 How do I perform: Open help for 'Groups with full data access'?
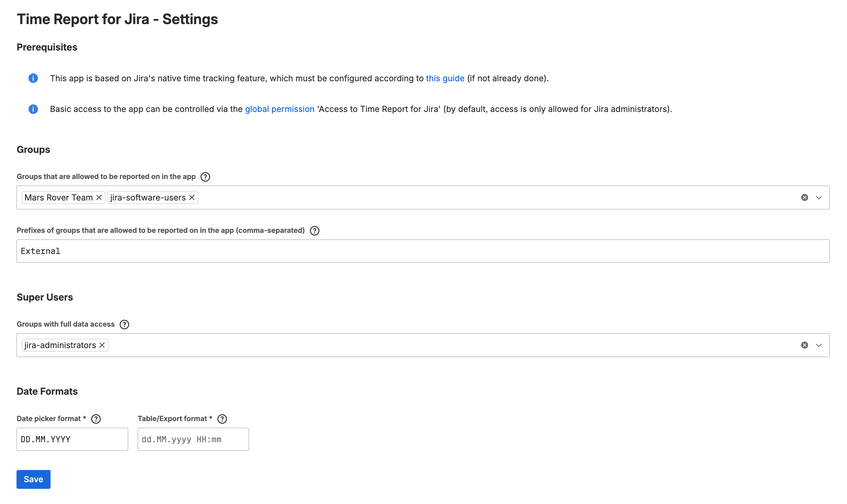(124, 324)
